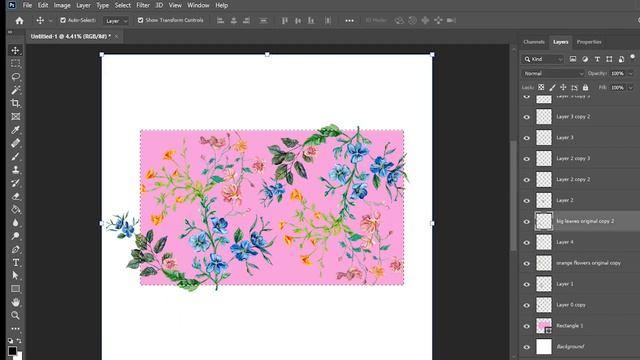The height and width of the screenshot is (360, 640).
Task: Toggle the Auto-Select checkbox
Action: coord(63,20)
